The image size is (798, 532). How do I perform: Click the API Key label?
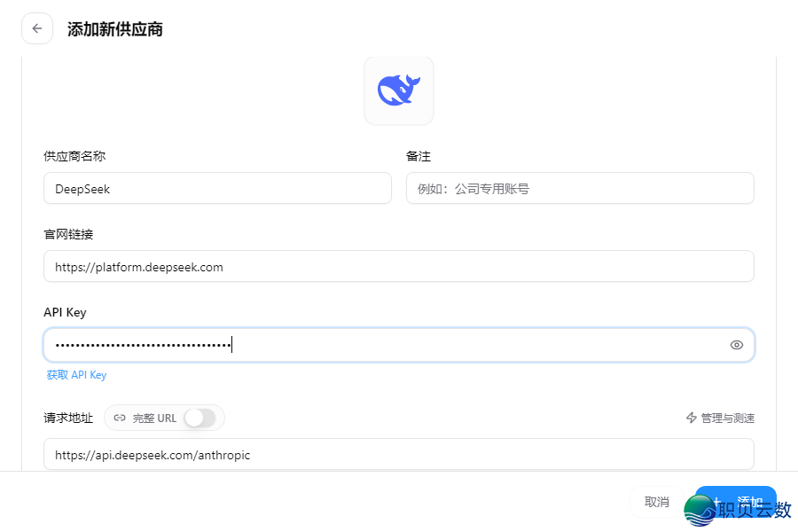coord(65,313)
